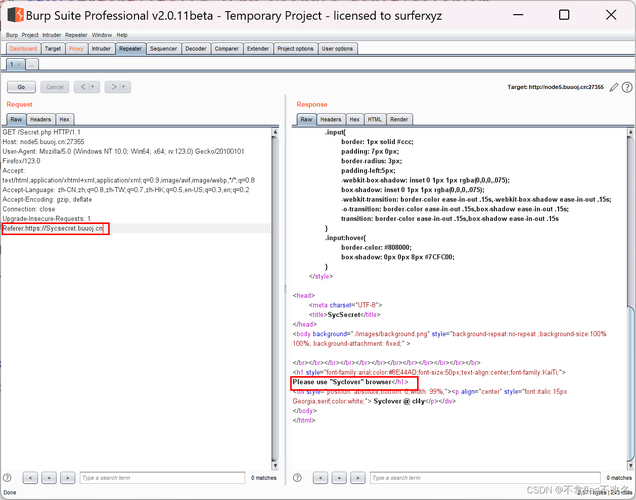
Task: Open the User options tab
Action: (x=337, y=49)
